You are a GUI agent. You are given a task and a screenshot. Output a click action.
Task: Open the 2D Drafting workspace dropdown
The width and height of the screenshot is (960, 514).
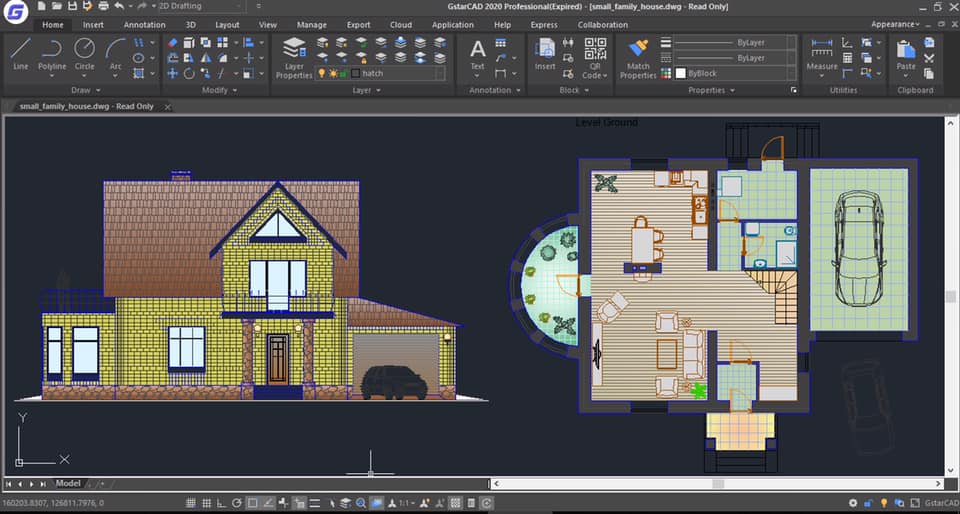[x=201, y=6]
